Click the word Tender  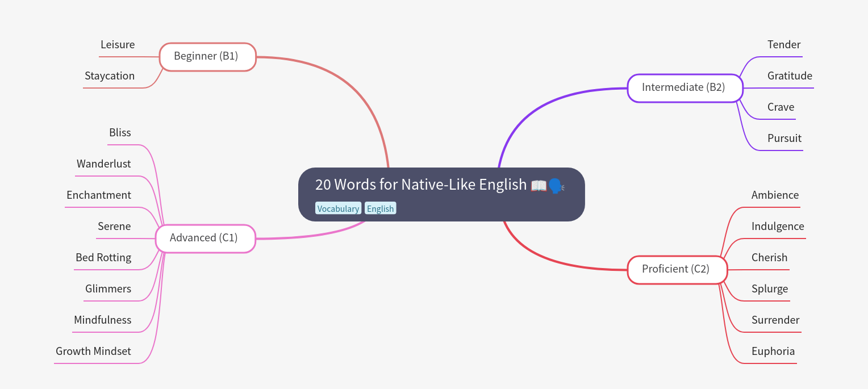pos(784,44)
